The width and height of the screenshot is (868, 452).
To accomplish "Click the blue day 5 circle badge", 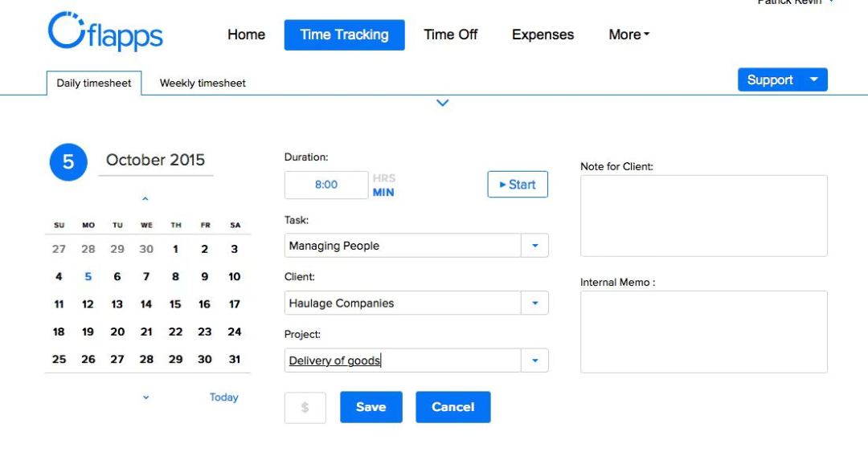I will [x=68, y=161].
